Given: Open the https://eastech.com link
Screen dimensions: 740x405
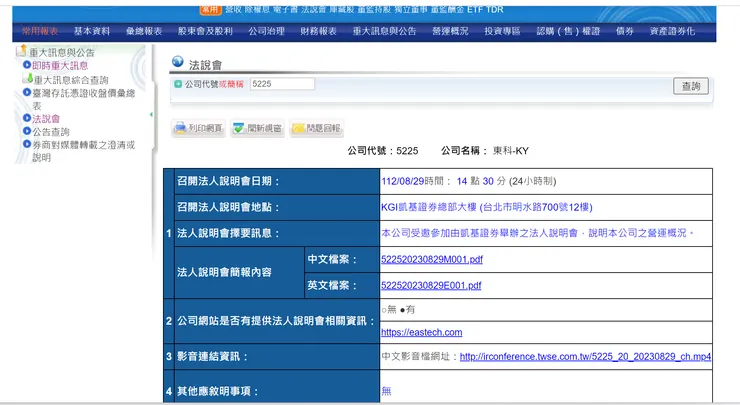Looking at the screenshot, I should (421, 332).
